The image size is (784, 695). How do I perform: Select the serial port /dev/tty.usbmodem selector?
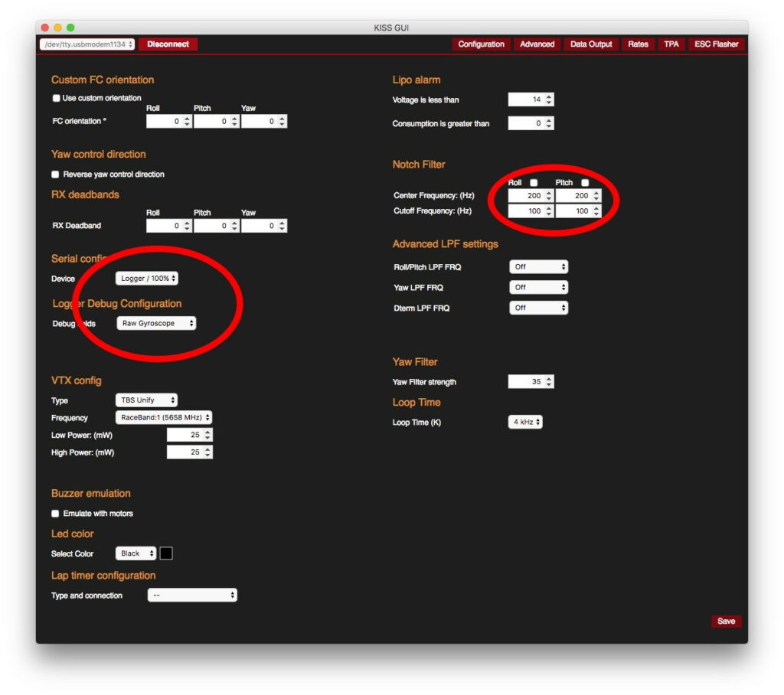pyautogui.click(x=87, y=44)
